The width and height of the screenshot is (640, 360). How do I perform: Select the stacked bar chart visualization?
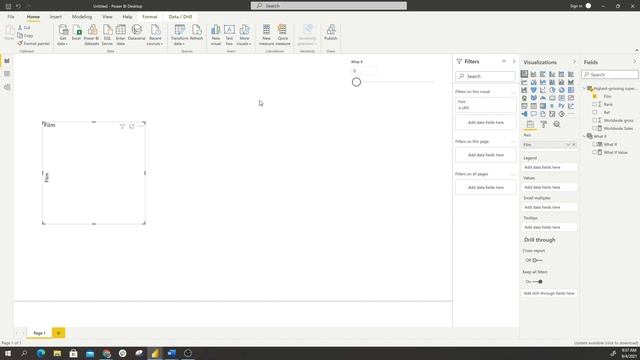(524, 74)
